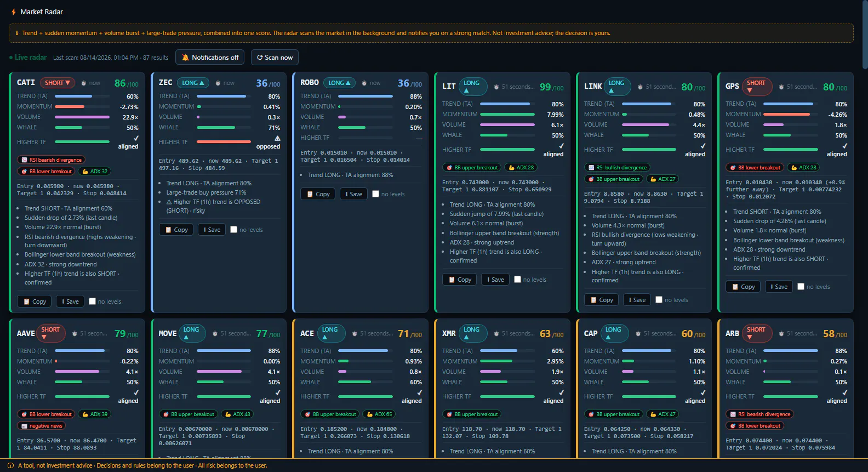Image resolution: width=868 pixels, height=472 pixels.
Task: Click the CATI SHORT direction badge
Action: pos(58,83)
